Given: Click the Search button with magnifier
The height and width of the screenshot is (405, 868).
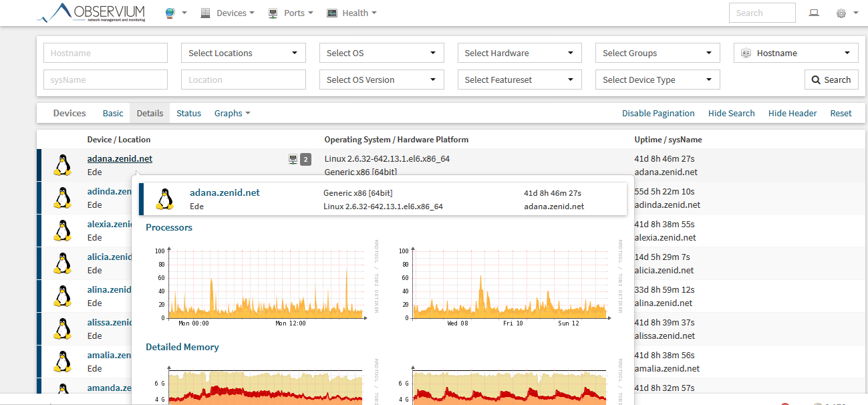Looking at the screenshot, I should click(x=831, y=80).
